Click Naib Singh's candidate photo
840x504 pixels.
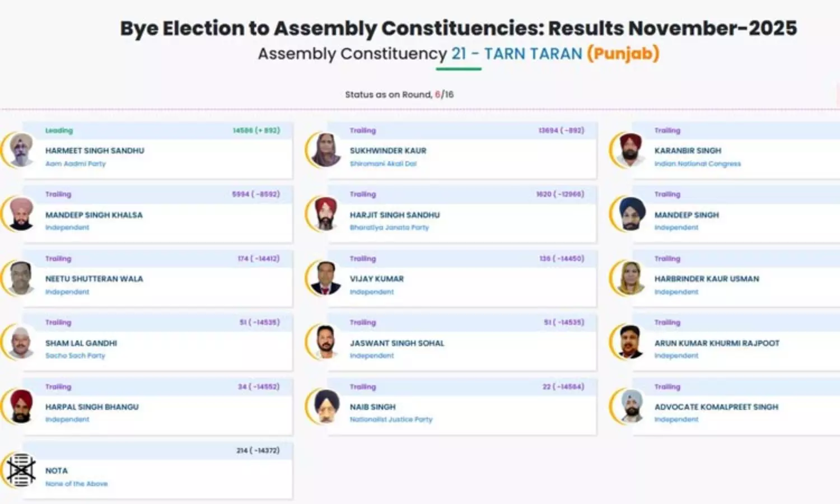click(x=326, y=407)
